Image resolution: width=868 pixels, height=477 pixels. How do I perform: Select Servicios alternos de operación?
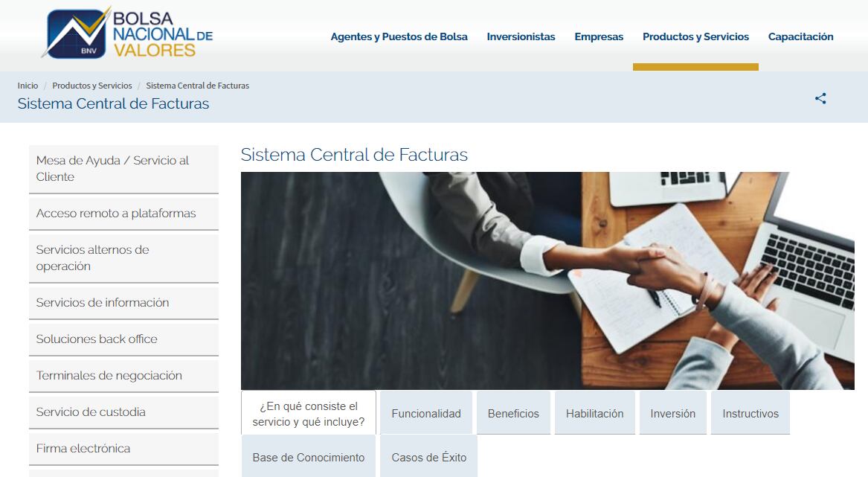click(x=123, y=257)
